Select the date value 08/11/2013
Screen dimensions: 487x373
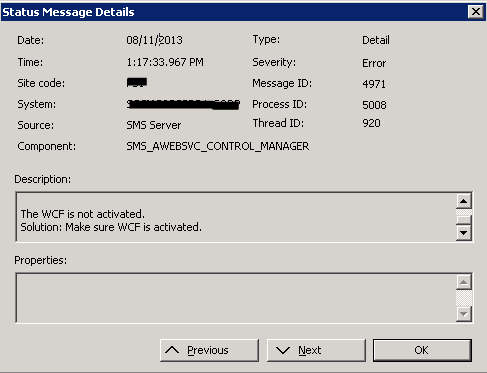[154, 40]
